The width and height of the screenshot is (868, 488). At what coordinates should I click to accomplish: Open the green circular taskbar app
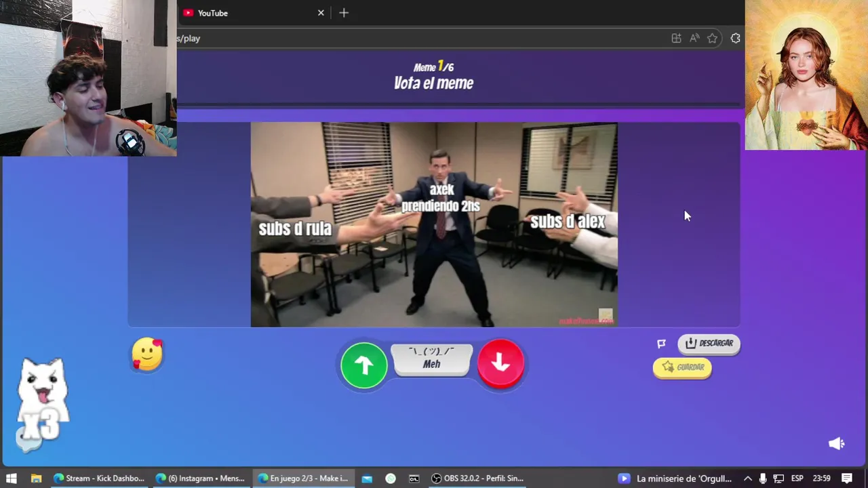click(391, 479)
